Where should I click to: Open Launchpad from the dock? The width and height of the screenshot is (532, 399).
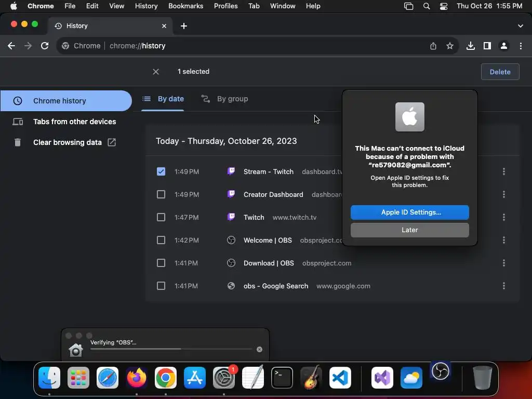78,377
